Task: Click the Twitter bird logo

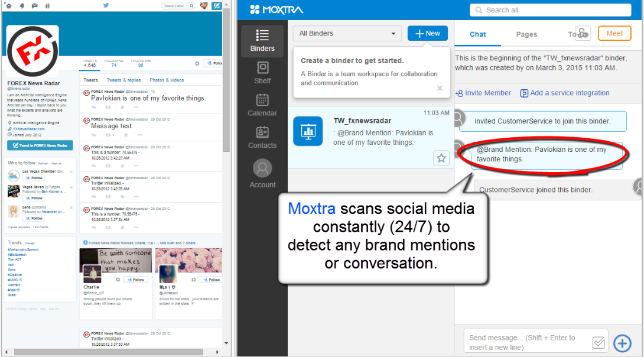Action: [x=106, y=5]
